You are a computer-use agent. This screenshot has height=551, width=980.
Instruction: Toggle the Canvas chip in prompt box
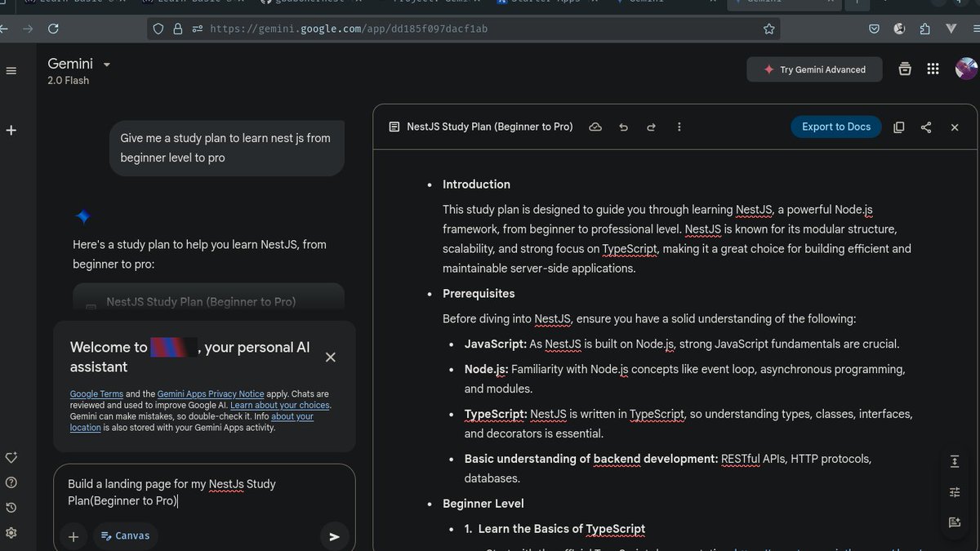pyautogui.click(x=126, y=535)
